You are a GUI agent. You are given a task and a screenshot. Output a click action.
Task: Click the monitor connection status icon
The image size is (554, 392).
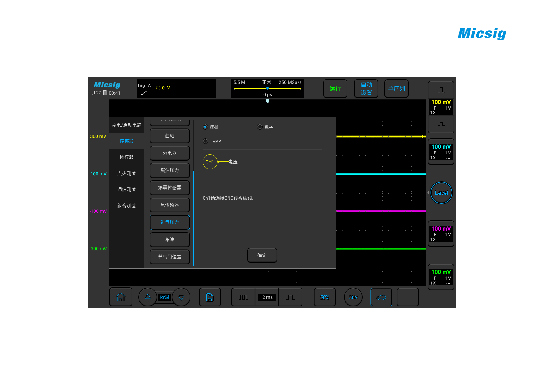pyautogui.click(x=92, y=93)
